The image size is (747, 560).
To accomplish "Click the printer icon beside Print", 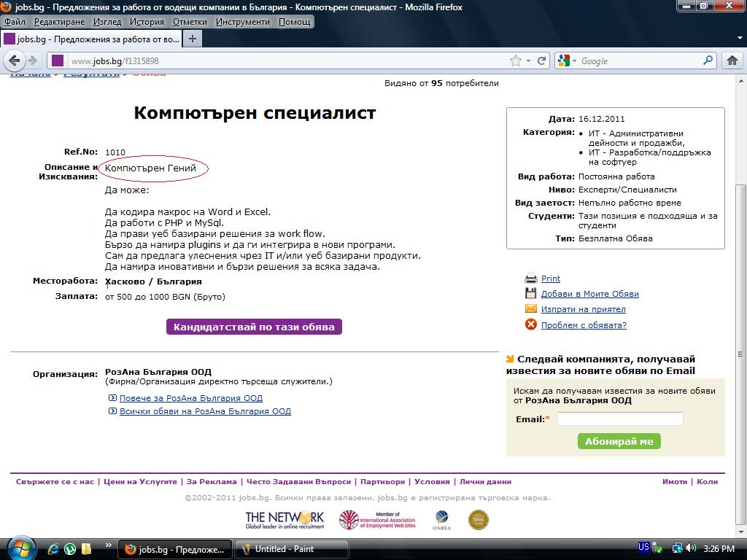I will point(531,278).
